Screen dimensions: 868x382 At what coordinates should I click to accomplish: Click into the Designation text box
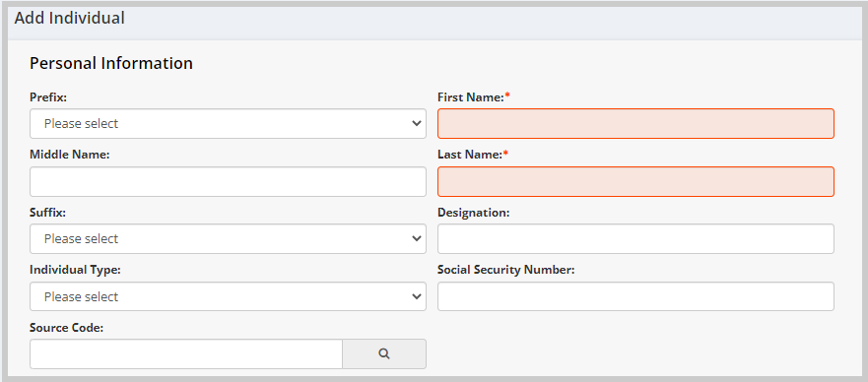point(635,239)
